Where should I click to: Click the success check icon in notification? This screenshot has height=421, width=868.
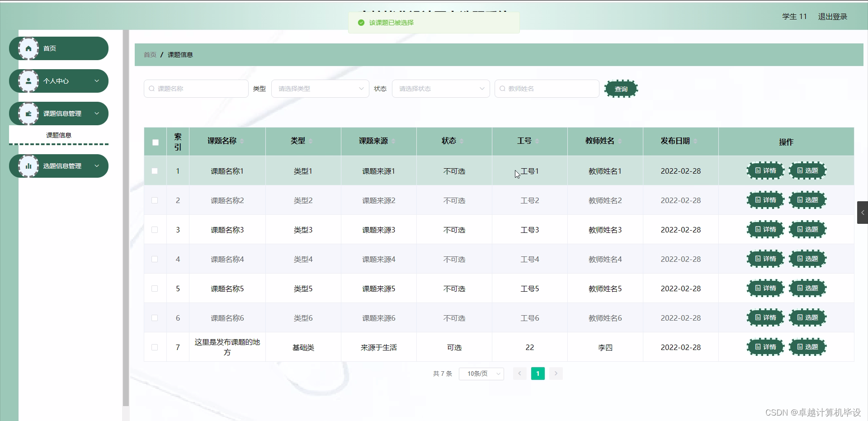point(361,23)
